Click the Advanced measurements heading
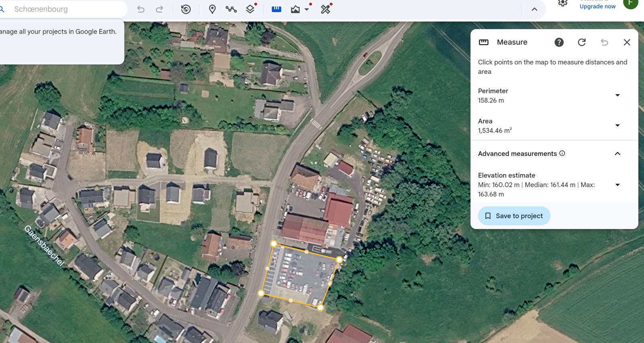This screenshot has height=343, width=644. [517, 154]
